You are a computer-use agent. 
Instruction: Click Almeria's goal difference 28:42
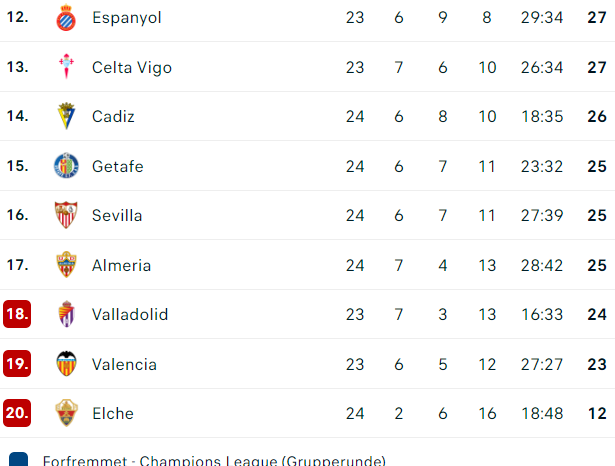[x=542, y=266]
